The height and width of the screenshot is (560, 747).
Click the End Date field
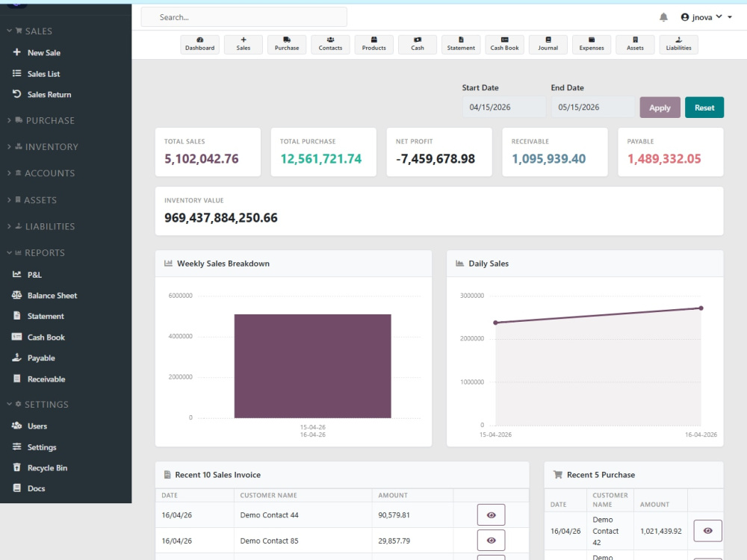point(592,107)
